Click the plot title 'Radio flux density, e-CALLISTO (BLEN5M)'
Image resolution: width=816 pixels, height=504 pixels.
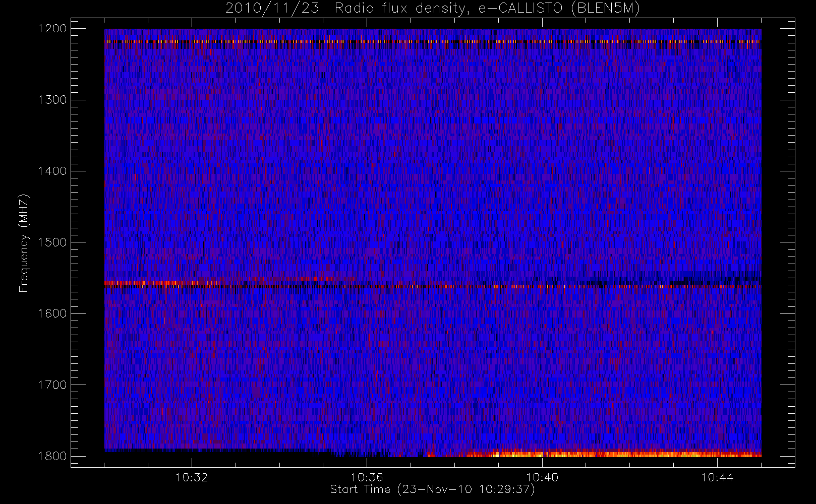pyautogui.click(x=487, y=9)
